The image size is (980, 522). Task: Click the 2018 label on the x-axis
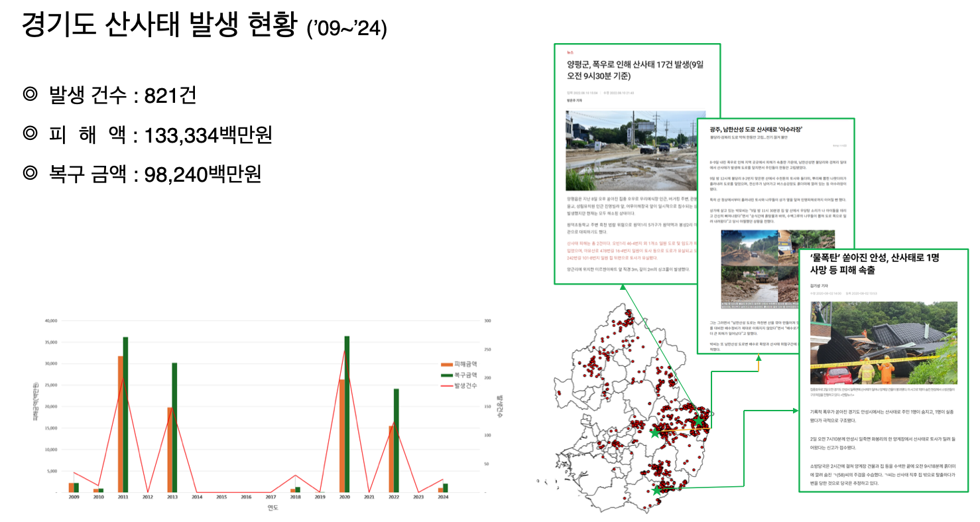(296, 497)
